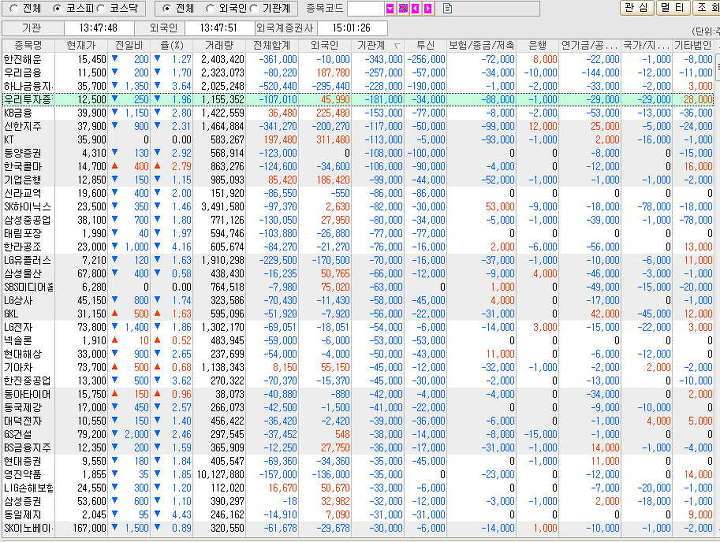Sort by the 보험/종금/저축 column header

pyautogui.click(x=482, y=45)
